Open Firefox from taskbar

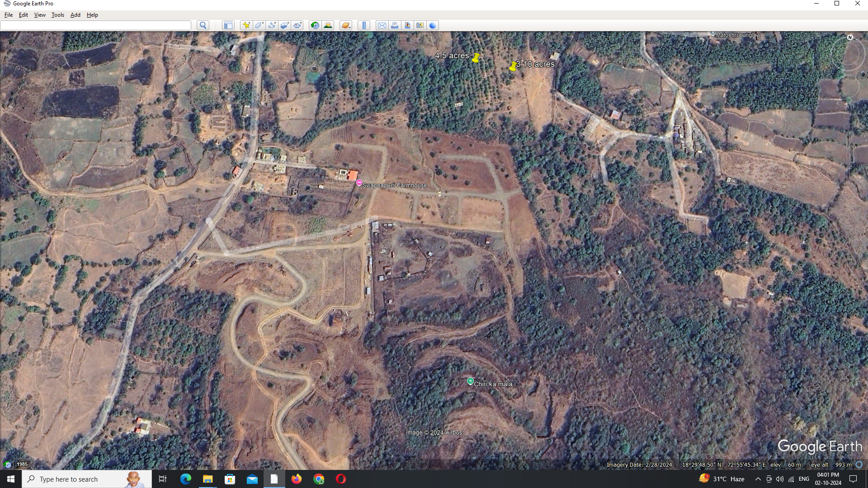pos(296,479)
